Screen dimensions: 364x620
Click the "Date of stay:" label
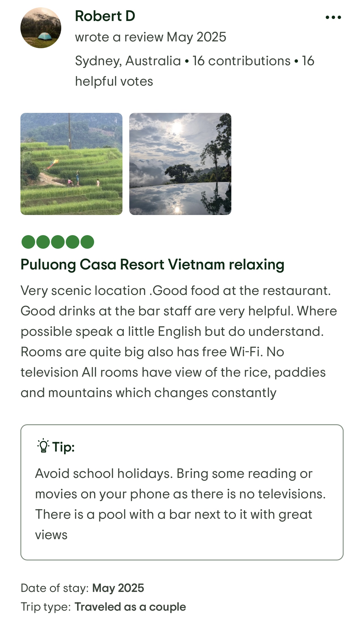55,588
